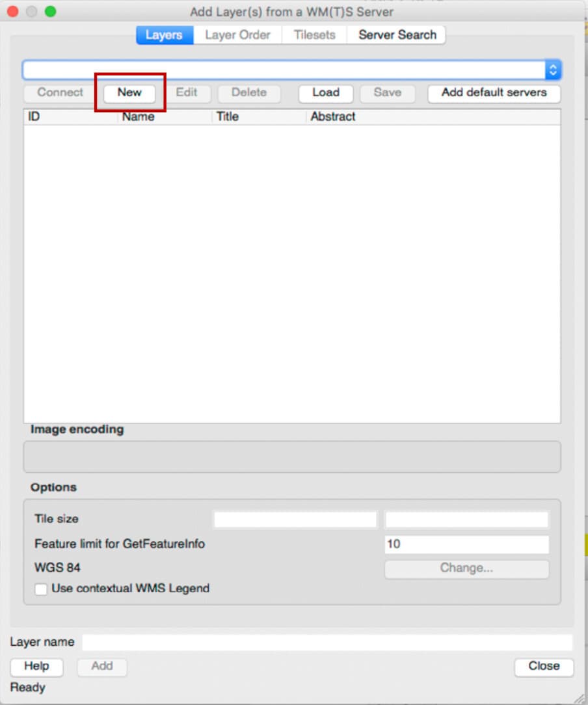Open the server connection dropdown

click(552, 69)
